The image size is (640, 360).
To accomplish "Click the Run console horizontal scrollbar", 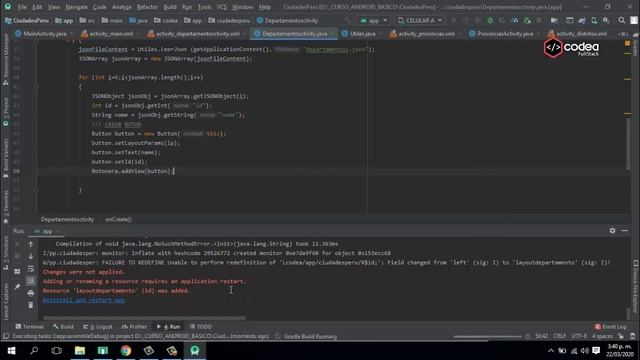I will tap(144, 318).
